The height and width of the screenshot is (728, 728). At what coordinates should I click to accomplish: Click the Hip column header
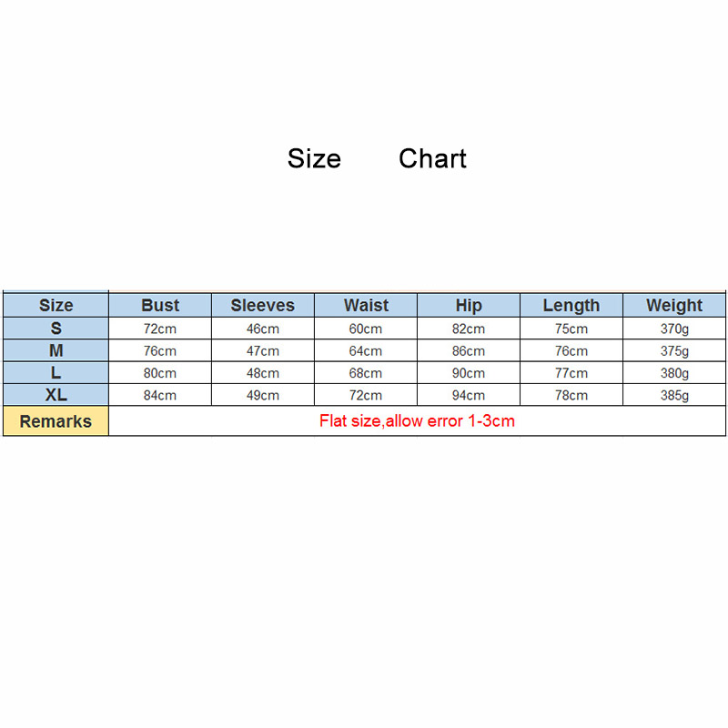click(x=469, y=306)
